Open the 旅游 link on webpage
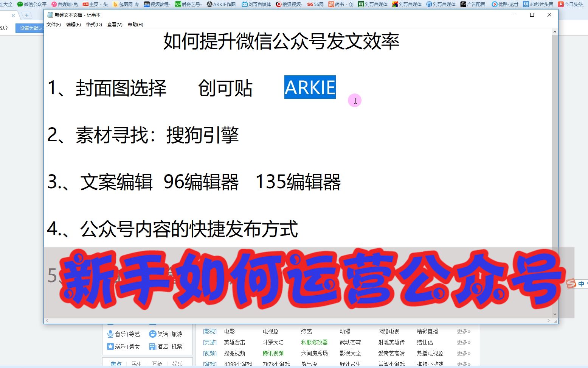Screen dimensions: 588x368 coord(177,334)
